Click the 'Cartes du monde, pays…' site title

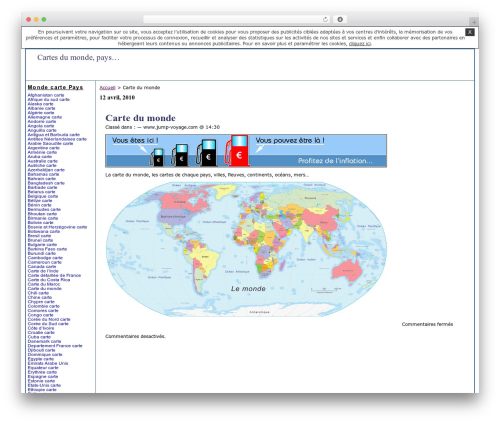click(x=78, y=57)
